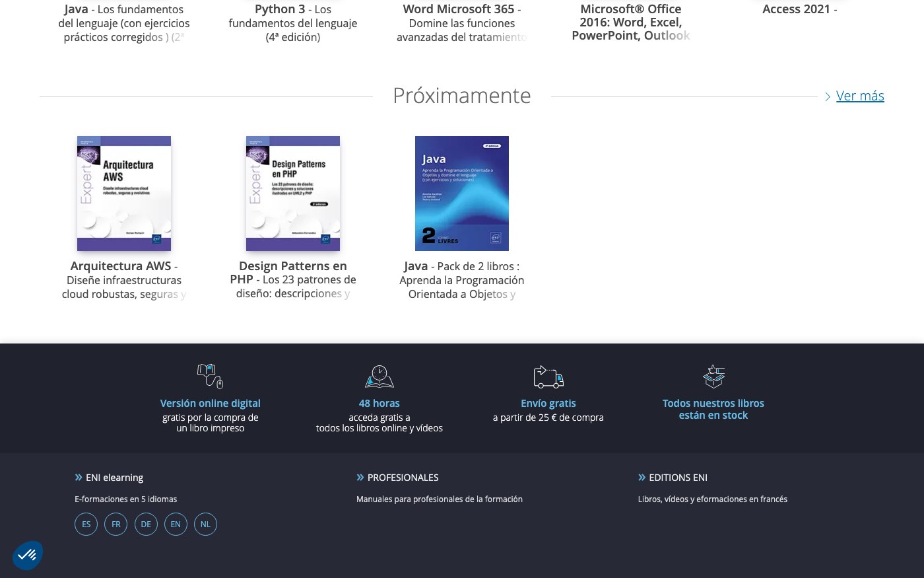Click the books in stock box icon
924x578 pixels.
point(713,377)
